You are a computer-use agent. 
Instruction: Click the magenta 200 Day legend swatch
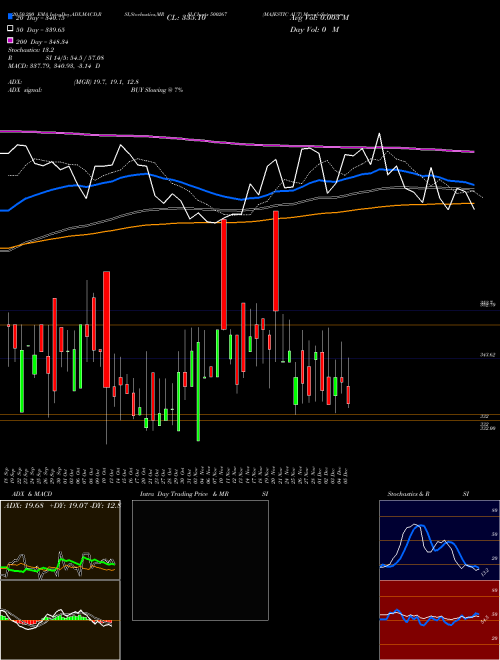[x=10, y=40]
